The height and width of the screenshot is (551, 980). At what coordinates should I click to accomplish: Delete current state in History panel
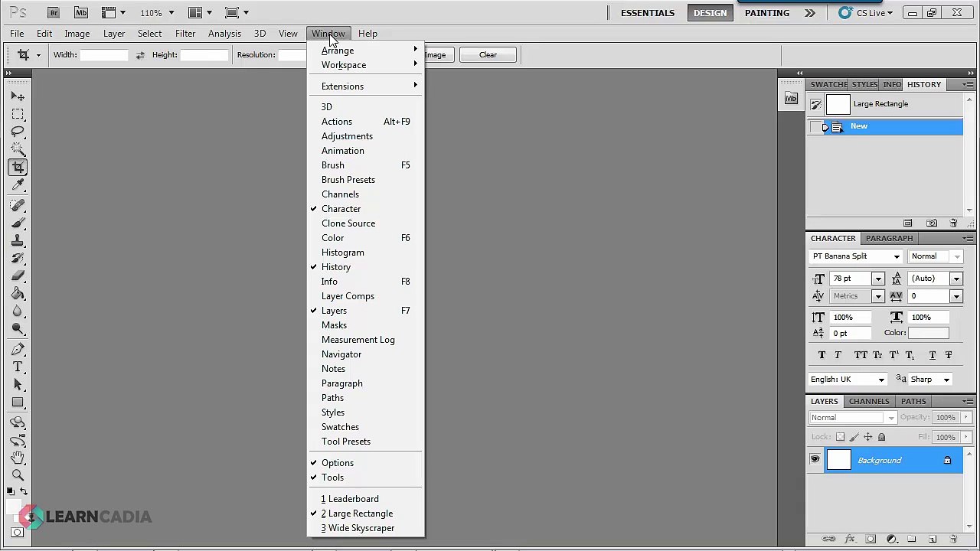(953, 223)
